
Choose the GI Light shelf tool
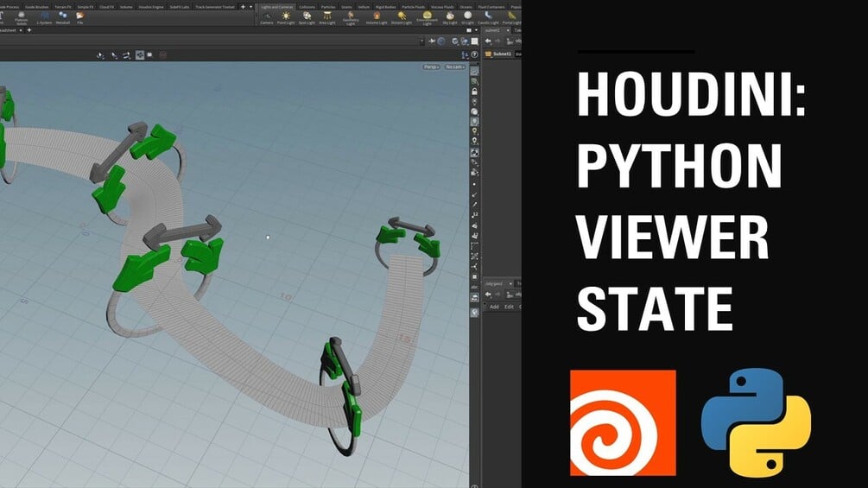click(468, 18)
